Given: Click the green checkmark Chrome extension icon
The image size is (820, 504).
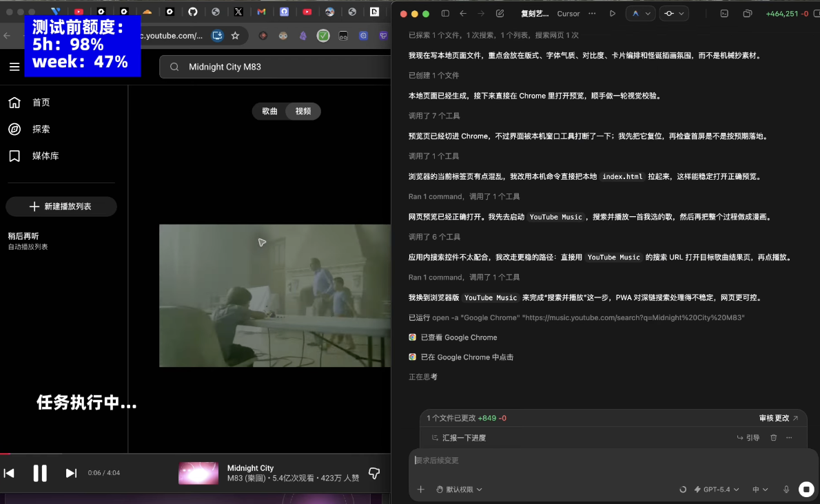Looking at the screenshot, I should [323, 36].
